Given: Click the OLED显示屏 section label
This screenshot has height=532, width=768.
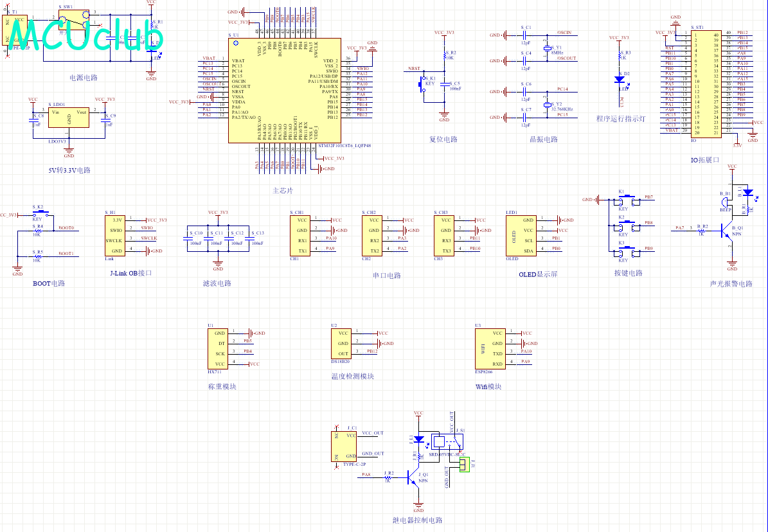Looking at the screenshot, I should [x=539, y=274].
